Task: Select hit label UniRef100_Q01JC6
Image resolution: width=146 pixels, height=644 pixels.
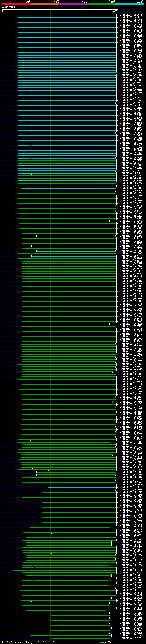Action: pos(131,628)
